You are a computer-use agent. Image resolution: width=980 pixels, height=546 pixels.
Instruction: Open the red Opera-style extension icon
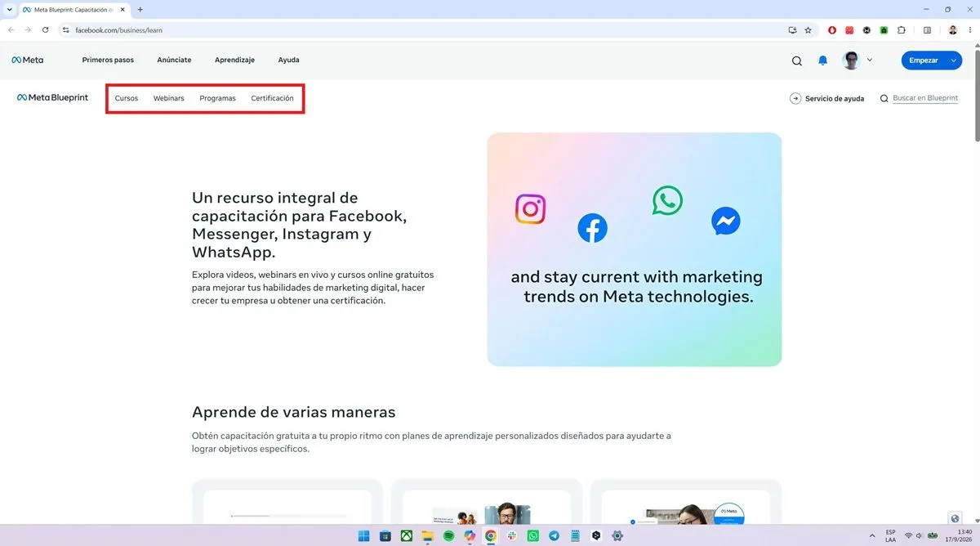pos(832,30)
